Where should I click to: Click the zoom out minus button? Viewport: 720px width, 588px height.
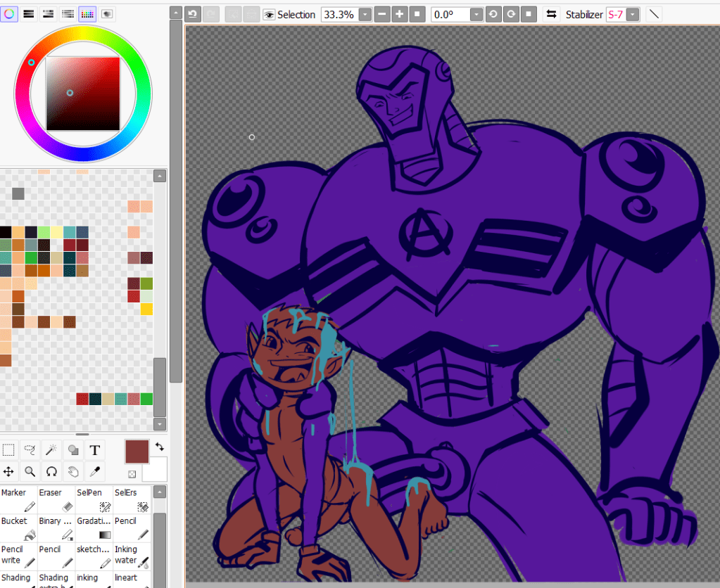[x=382, y=14]
